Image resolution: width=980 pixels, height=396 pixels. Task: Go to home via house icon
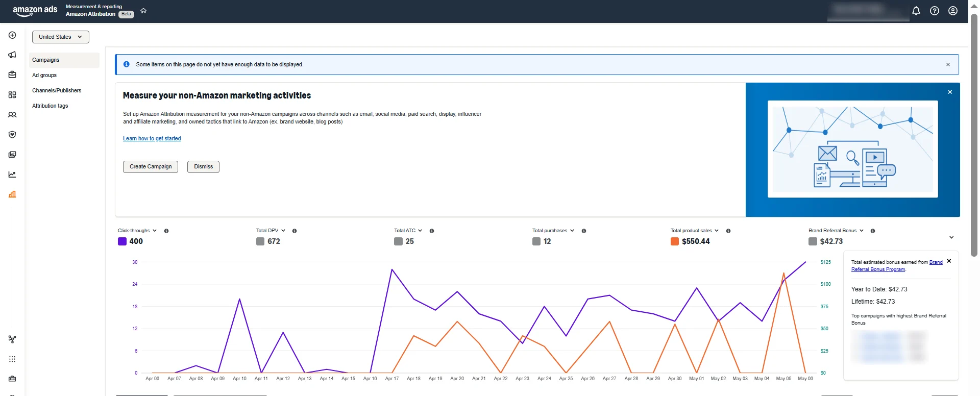(143, 11)
